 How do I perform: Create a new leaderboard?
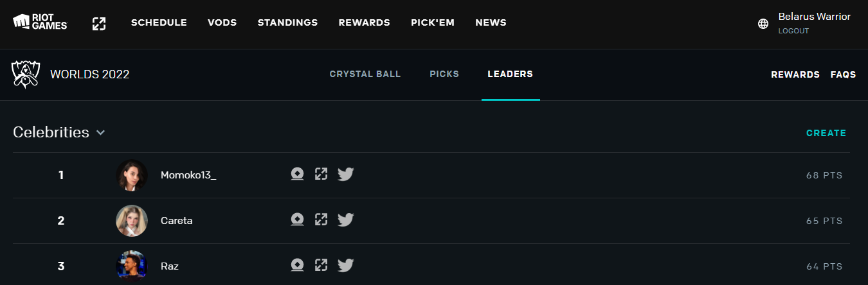pyautogui.click(x=826, y=134)
